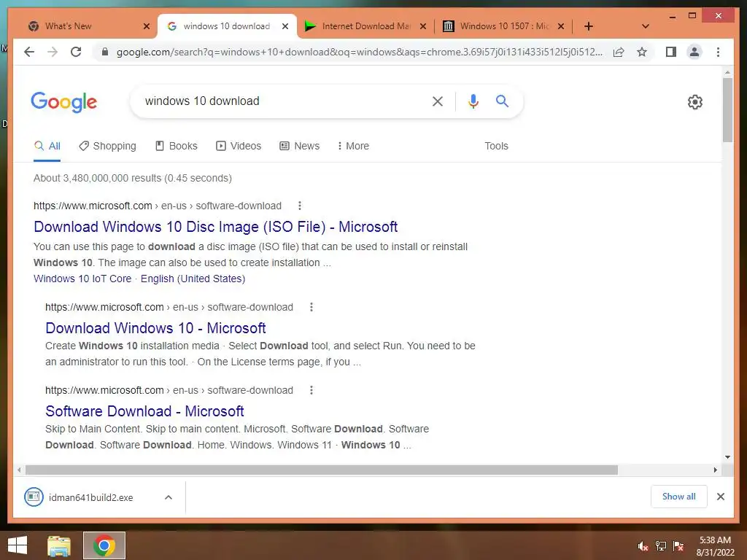Click the vertical scrollbar thumb
This screenshot has height=560, width=747.
click(727, 109)
